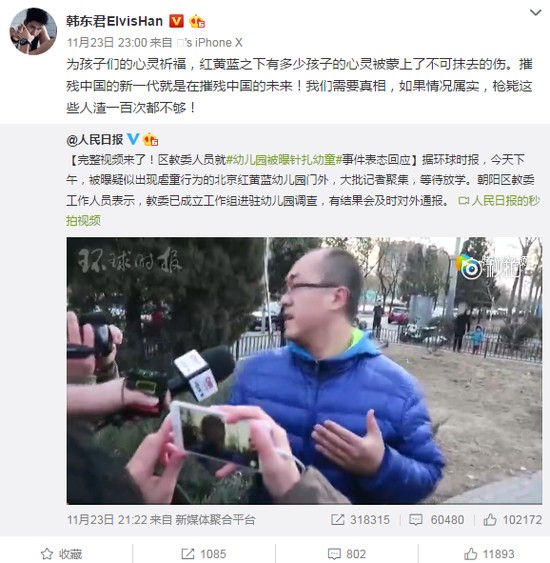Toggle 收藏 to favorite this post
The image size is (550, 563).
coord(61,554)
